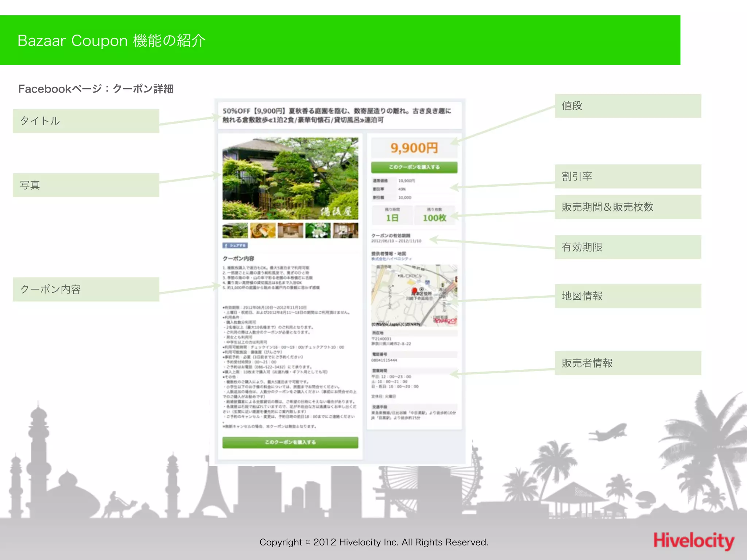Click the Facebook share button under thumbnails
The image size is (747, 560).
pyautogui.click(x=235, y=245)
